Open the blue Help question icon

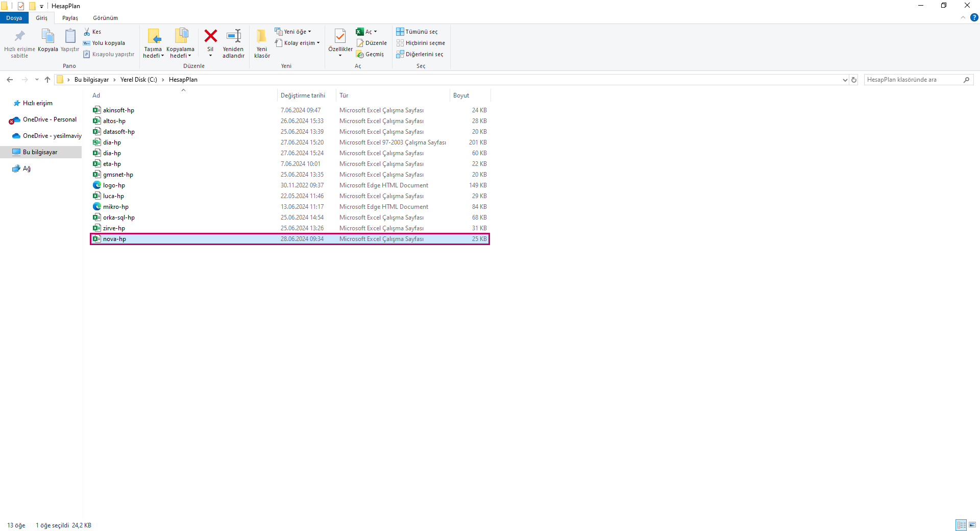click(x=974, y=17)
